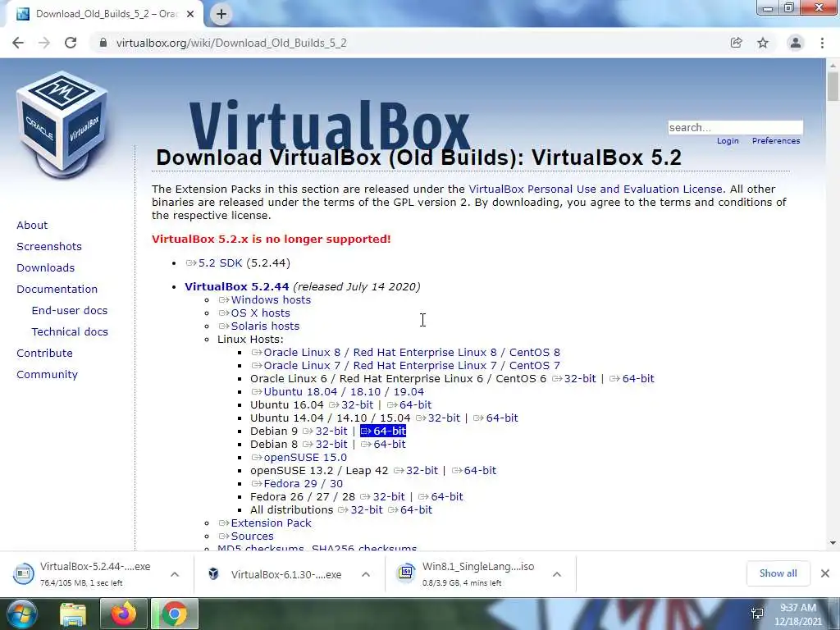Screen dimensions: 840x630
Task: Open options for Win8.1_SingleLang iso download
Action: (557, 574)
